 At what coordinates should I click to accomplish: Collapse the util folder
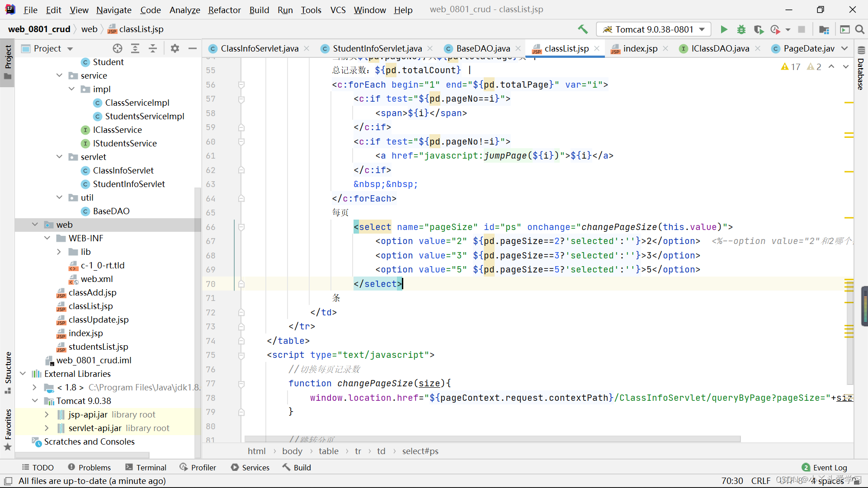tap(59, 197)
